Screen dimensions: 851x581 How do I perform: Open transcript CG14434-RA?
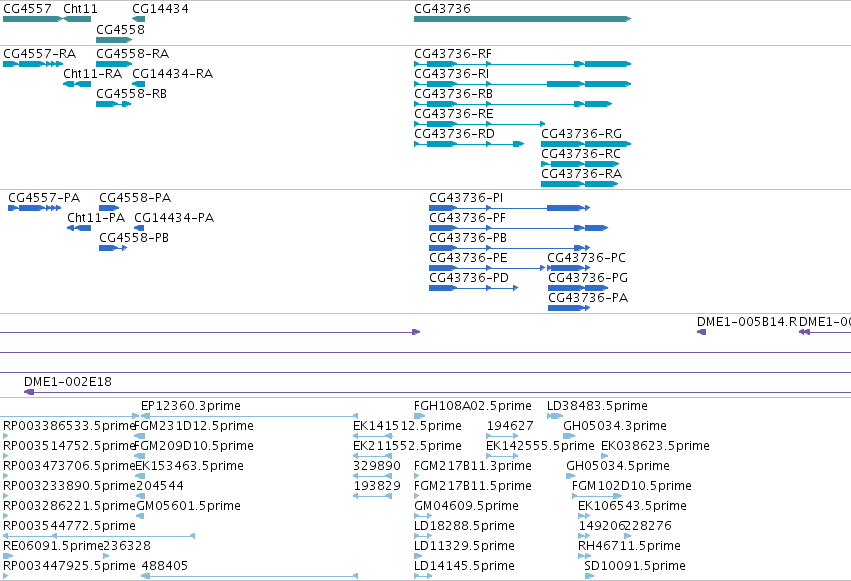click(x=138, y=84)
